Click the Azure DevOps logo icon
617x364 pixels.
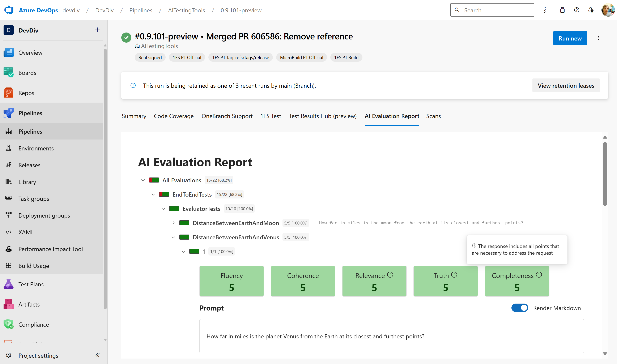tap(9, 10)
